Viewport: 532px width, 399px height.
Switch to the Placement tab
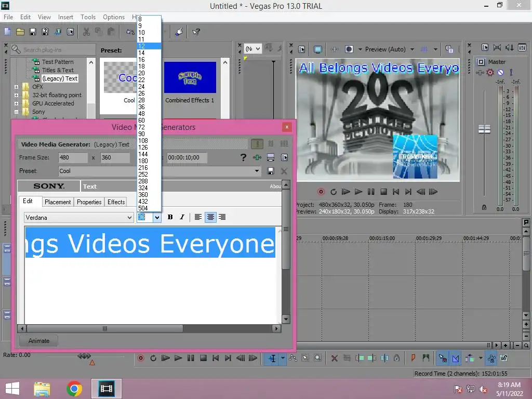click(58, 202)
